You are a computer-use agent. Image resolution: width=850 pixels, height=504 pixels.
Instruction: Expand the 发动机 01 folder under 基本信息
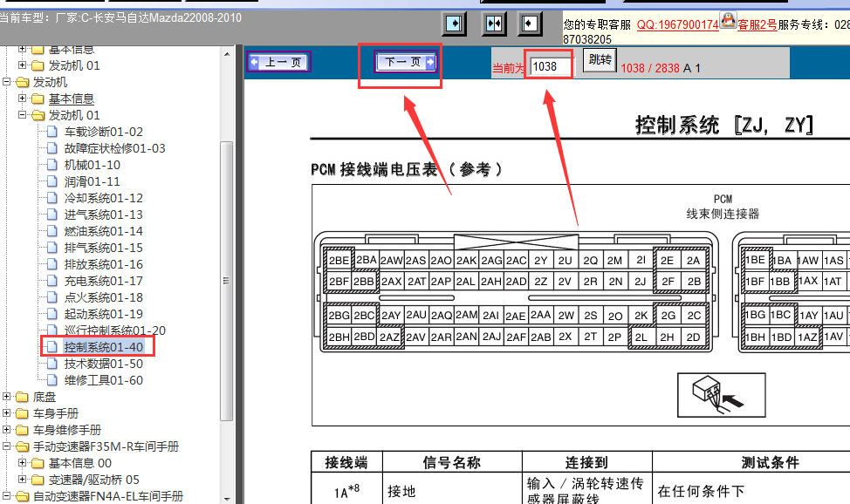[x=22, y=65]
